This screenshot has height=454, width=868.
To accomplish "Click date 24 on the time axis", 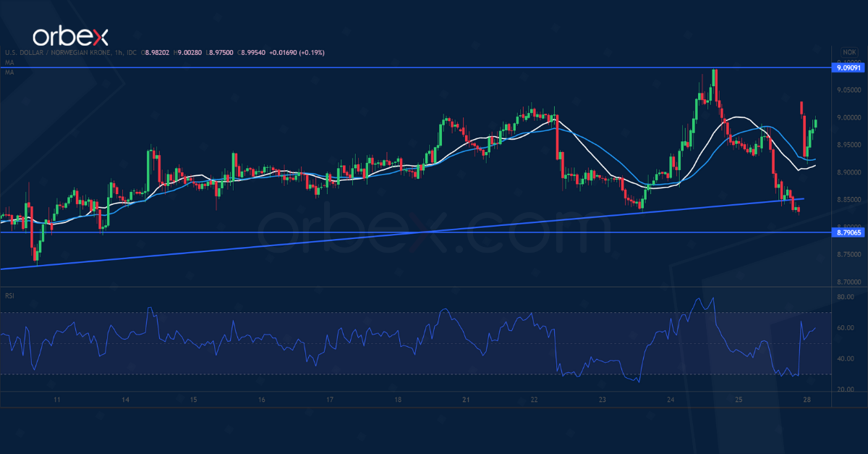I will [x=671, y=400].
